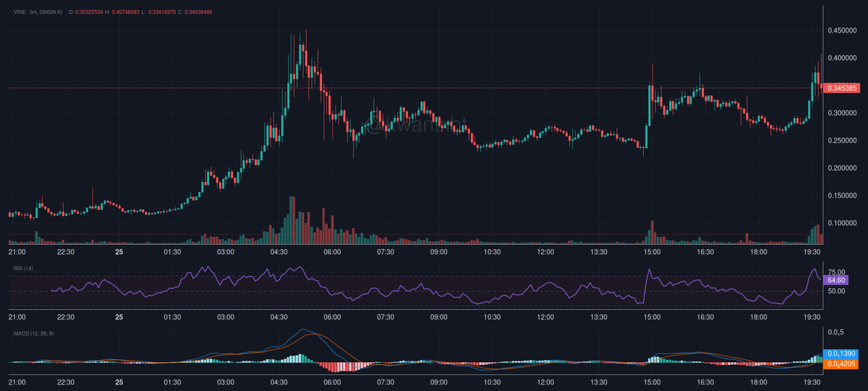Click 21:00 on the price chart time axis
The image size is (868, 391).
click(x=17, y=252)
